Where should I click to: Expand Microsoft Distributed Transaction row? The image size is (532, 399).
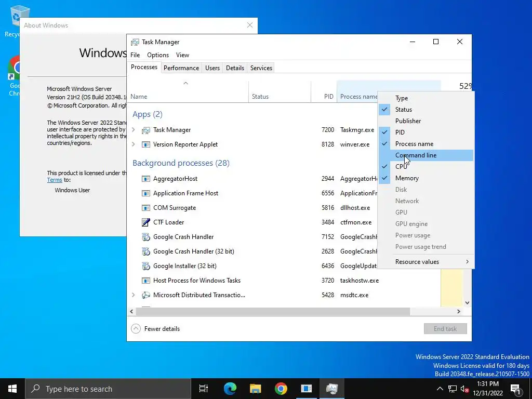[134, 295]
